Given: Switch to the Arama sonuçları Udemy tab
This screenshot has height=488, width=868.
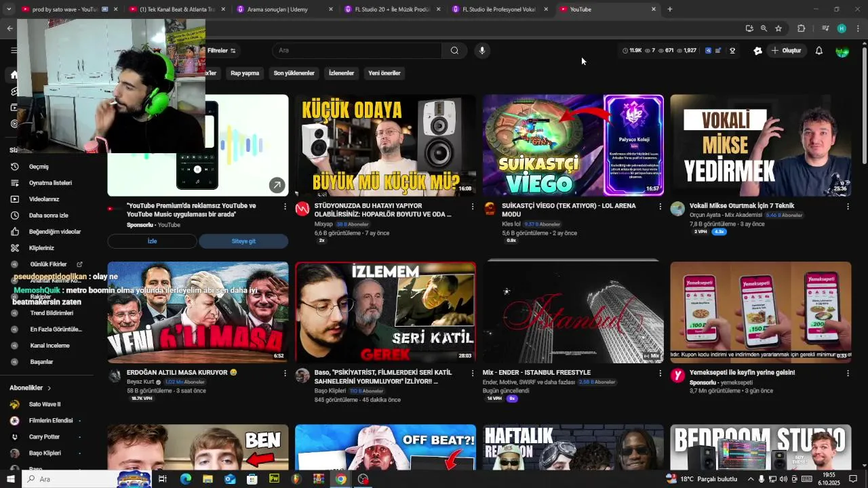Looking at the screenshot, I should 285,9.
